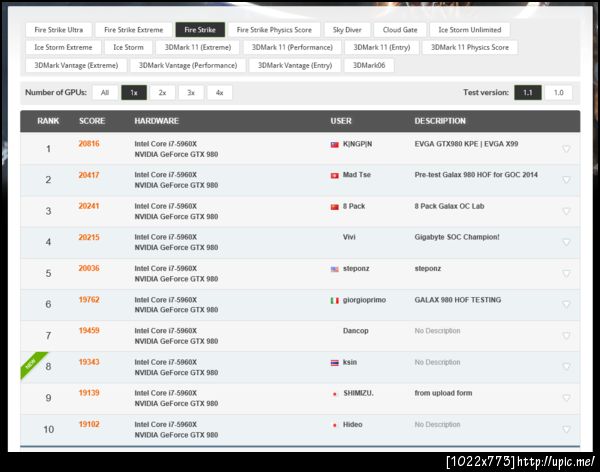Viewport: 600px width, 472px height.
Task: Open score 20036 result
Action: pyautogui.click(x=89, y=268)
